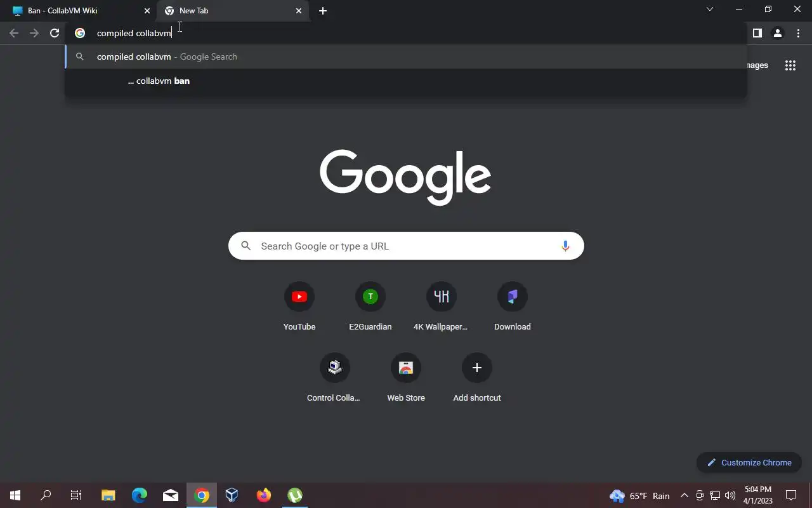Open uTorrent from the taskbar
This screenshot has width=812, height=508.
[295, 495]
